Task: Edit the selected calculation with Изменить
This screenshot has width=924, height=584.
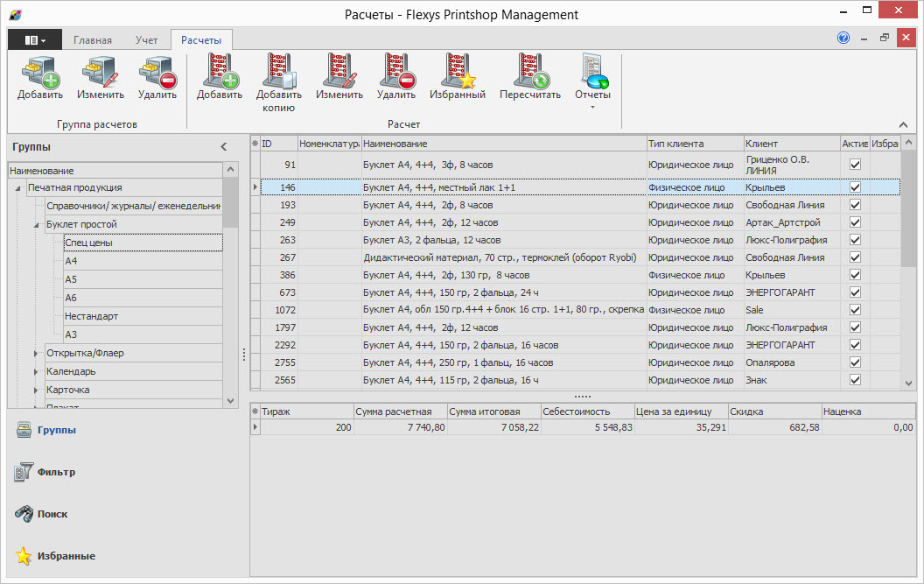Action: pyautogui.click(x=339, y=78)
